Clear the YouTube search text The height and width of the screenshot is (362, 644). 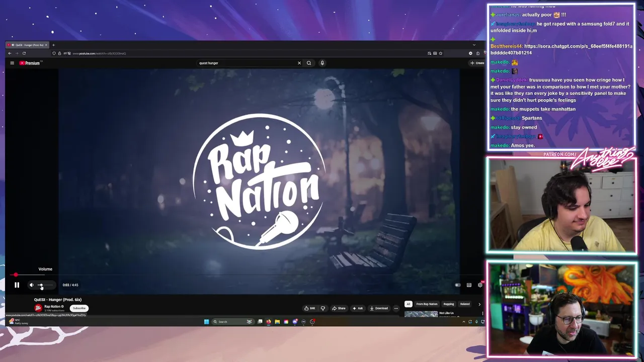tap(299, 63)
